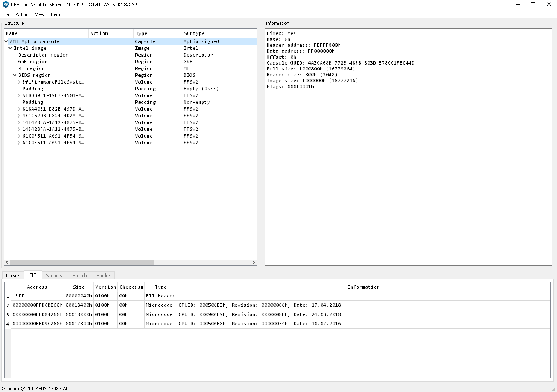The width and height of the screenshot is (557, 392).
Task: Expand the second 61C0F511-A691-4F54 volume
Action: pyautogui.click(x=19, y=143)
